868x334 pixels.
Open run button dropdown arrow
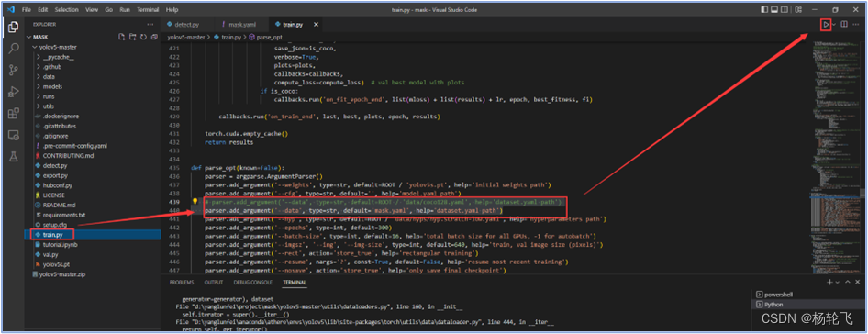click(x=833, y=25)
